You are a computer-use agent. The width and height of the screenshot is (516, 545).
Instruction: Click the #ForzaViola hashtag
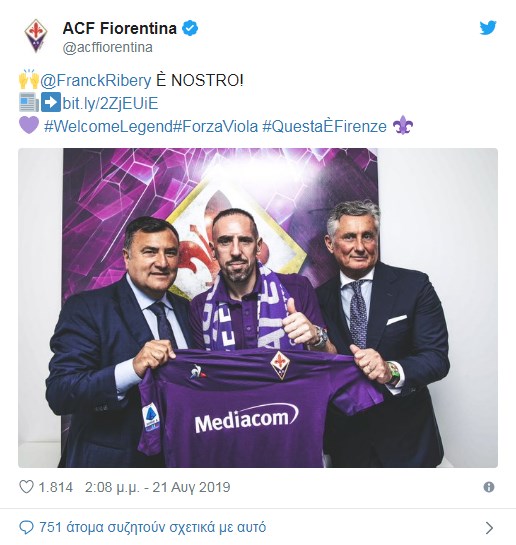tap(215, 127)
